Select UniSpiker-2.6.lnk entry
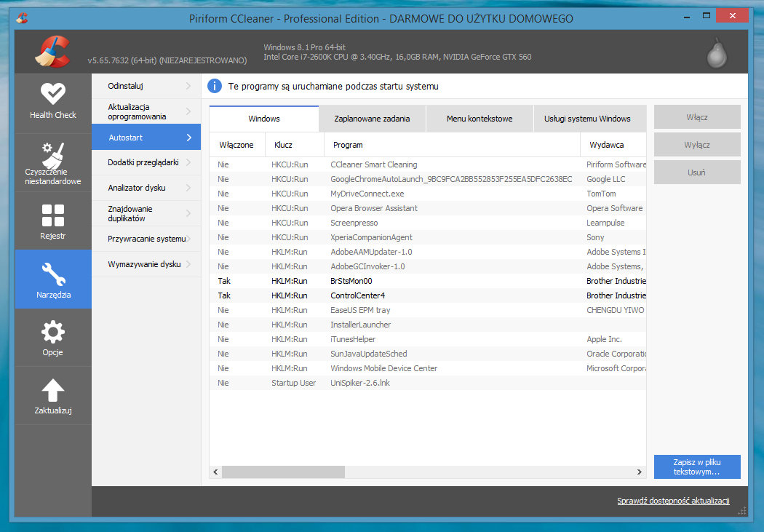 coord(428,383)
